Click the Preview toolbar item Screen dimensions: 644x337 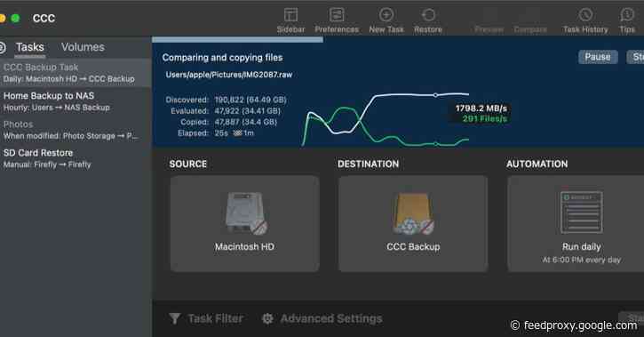pyautogui.click(x=489, y=29)
